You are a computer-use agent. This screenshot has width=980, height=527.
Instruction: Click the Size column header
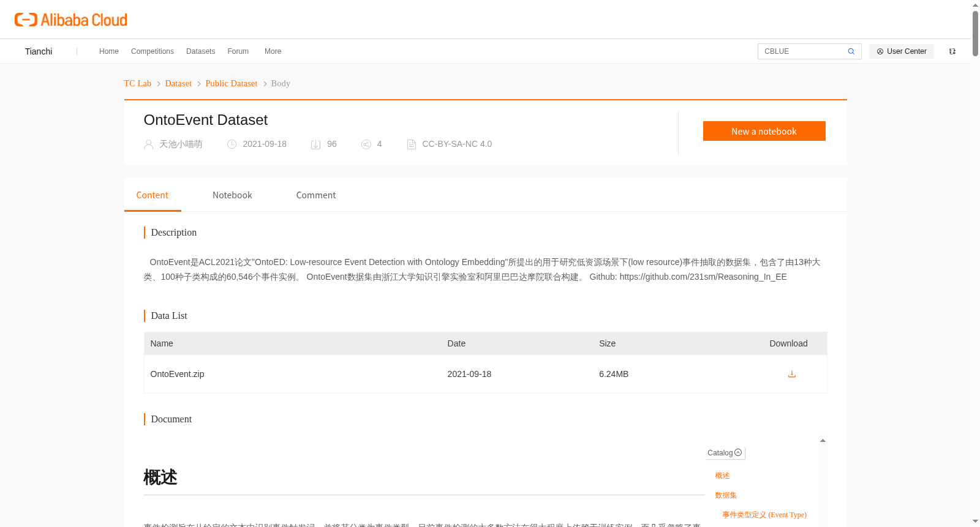point(608,343)
